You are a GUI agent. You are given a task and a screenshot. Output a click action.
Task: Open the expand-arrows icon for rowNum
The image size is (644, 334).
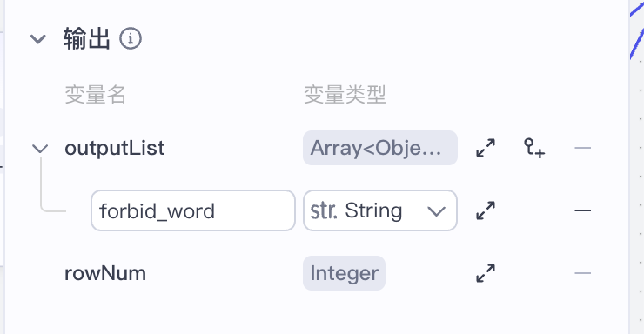(x=486, y=273)
